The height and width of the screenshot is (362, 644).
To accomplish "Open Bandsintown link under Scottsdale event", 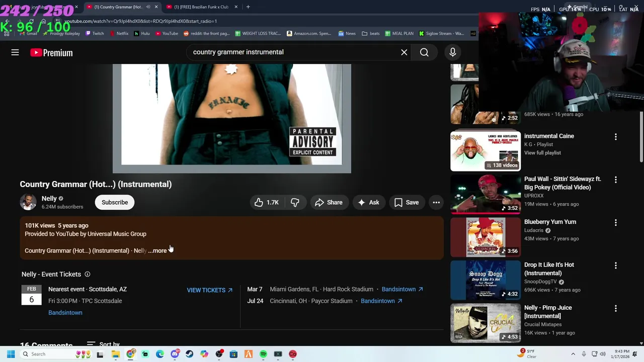I will point(65,313).
